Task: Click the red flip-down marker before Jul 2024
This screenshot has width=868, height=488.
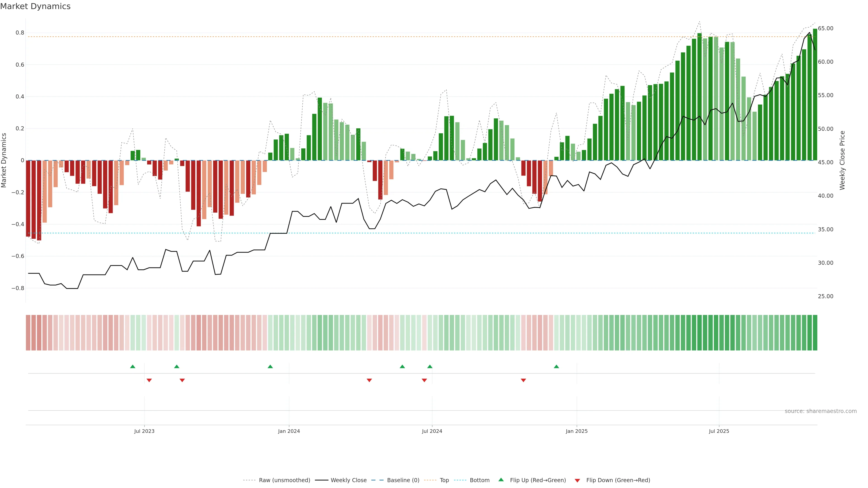Action: 424,380
